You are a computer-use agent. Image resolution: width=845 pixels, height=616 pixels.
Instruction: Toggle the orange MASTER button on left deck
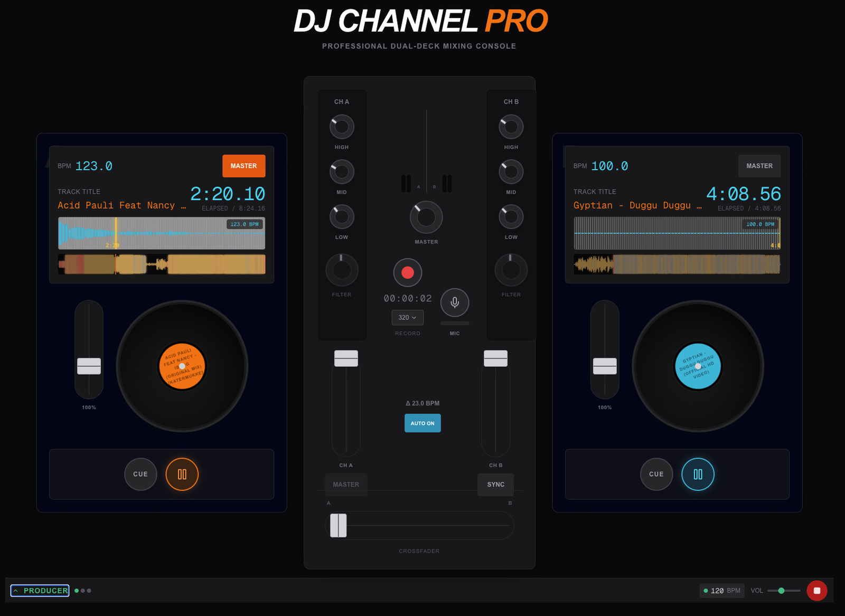pyautogui.click(x=243, y=166)
